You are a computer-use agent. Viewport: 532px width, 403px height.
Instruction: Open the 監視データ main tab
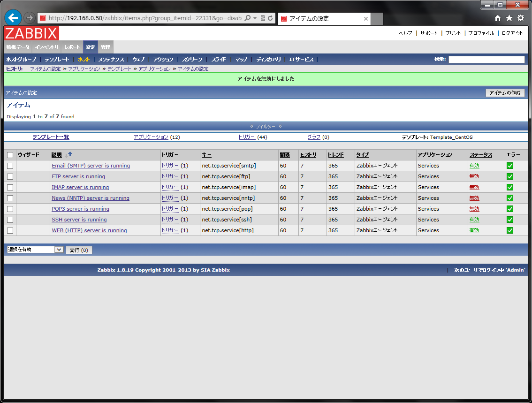coord(18,47)
